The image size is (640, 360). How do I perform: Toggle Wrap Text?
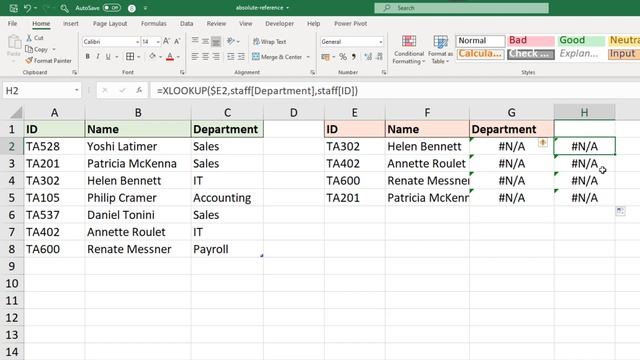click(x=269, y=42)
